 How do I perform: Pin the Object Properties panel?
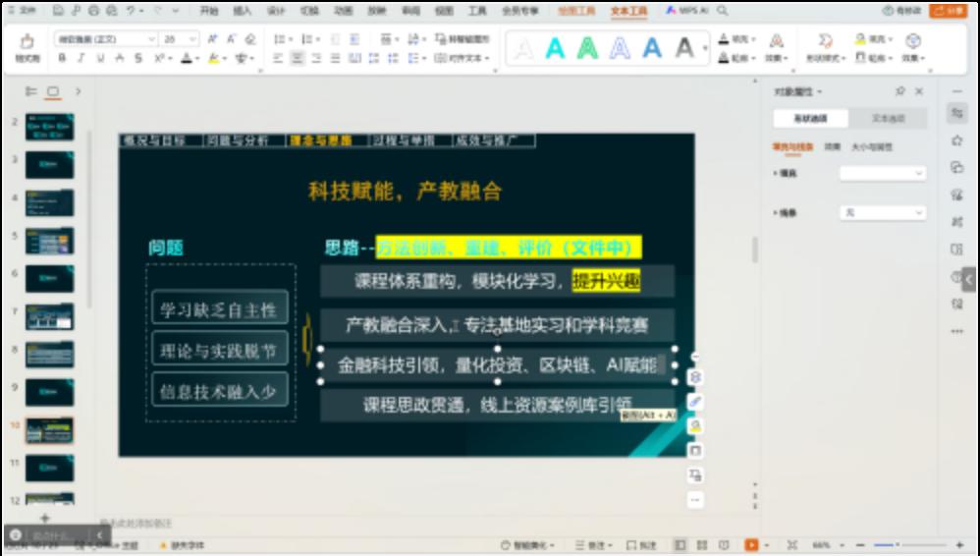pos(899,91)
